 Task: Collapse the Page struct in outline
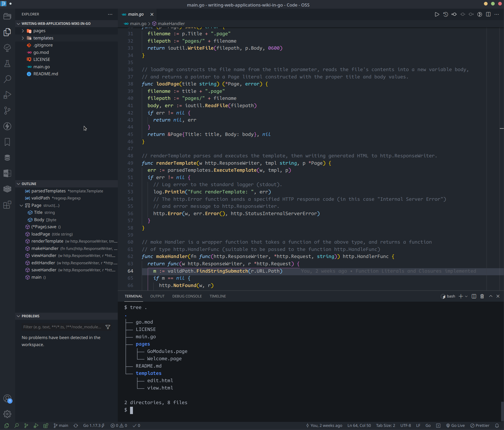(x=21, y=205)
